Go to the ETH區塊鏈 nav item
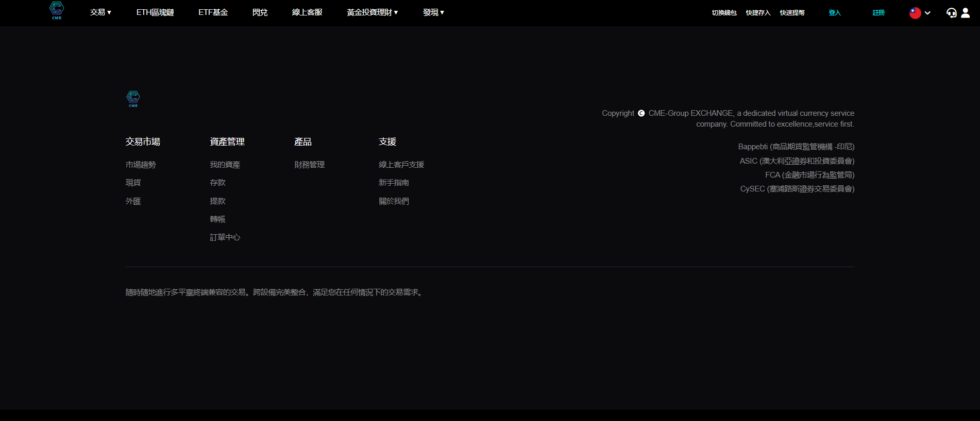 pyautogui.click(x=155, y=12)
